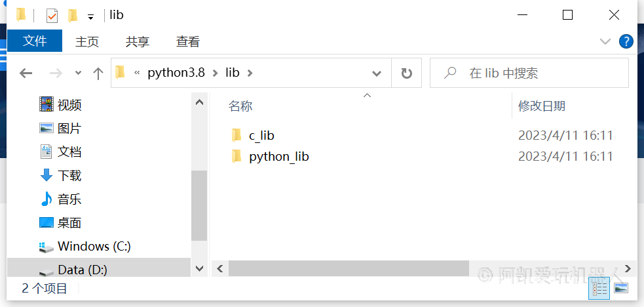Switch to large thumbnails view icon

(621, 288)
